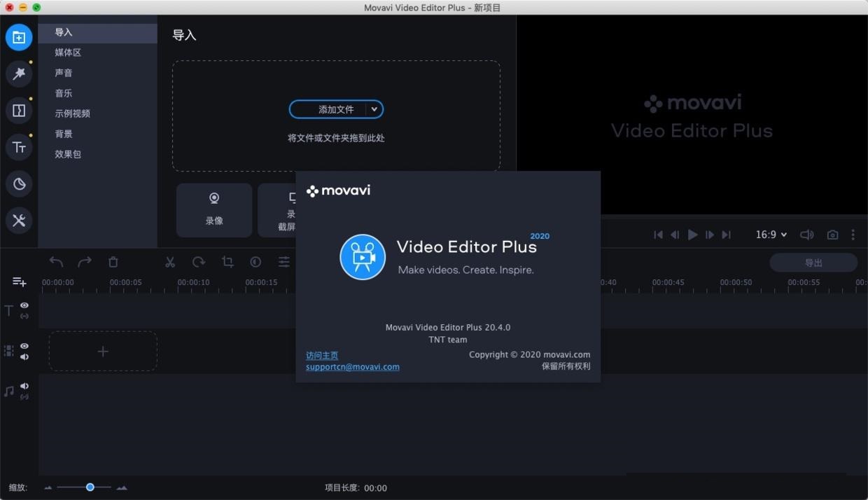Switch to the 音乐 category in the import list
Image resolution: width=868 pixels, height=500 pixels.
tap(63, 92)
